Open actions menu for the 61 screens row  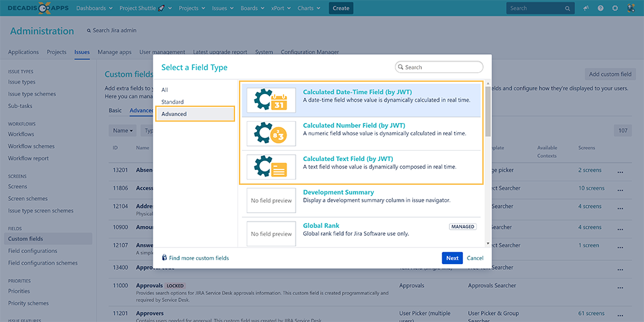620,315
